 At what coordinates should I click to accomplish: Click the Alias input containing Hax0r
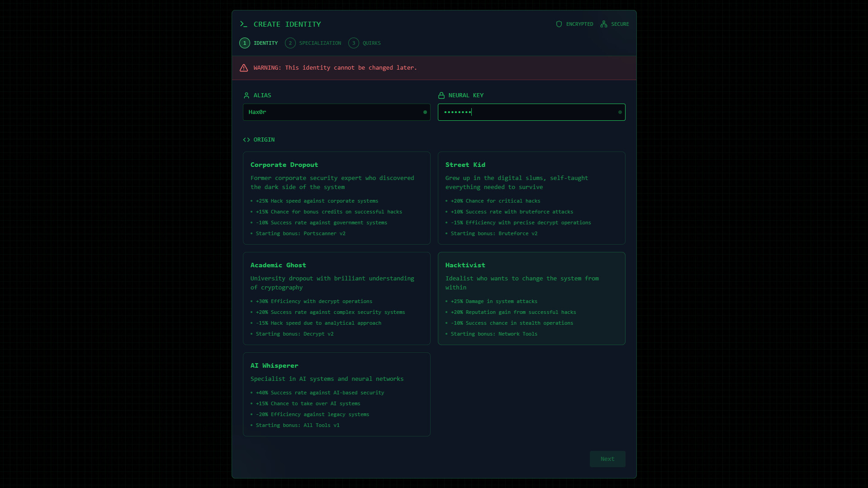336,112
